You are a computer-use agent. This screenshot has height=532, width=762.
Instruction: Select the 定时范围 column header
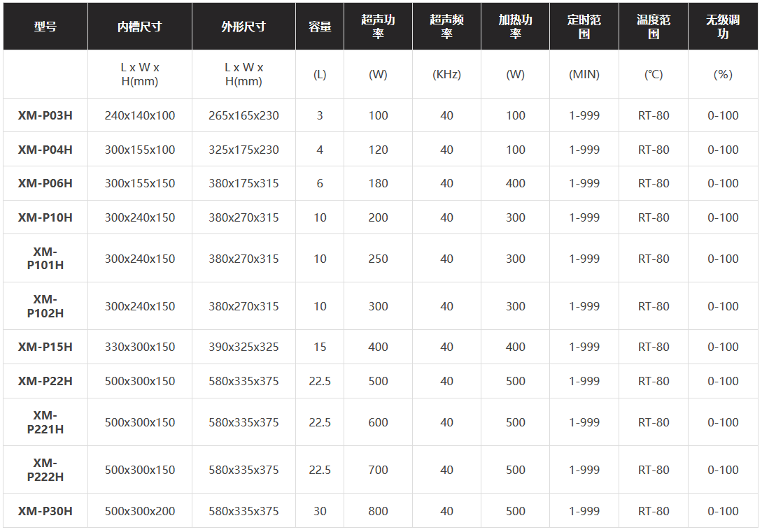pyautogui.click(x=584, y=27)
